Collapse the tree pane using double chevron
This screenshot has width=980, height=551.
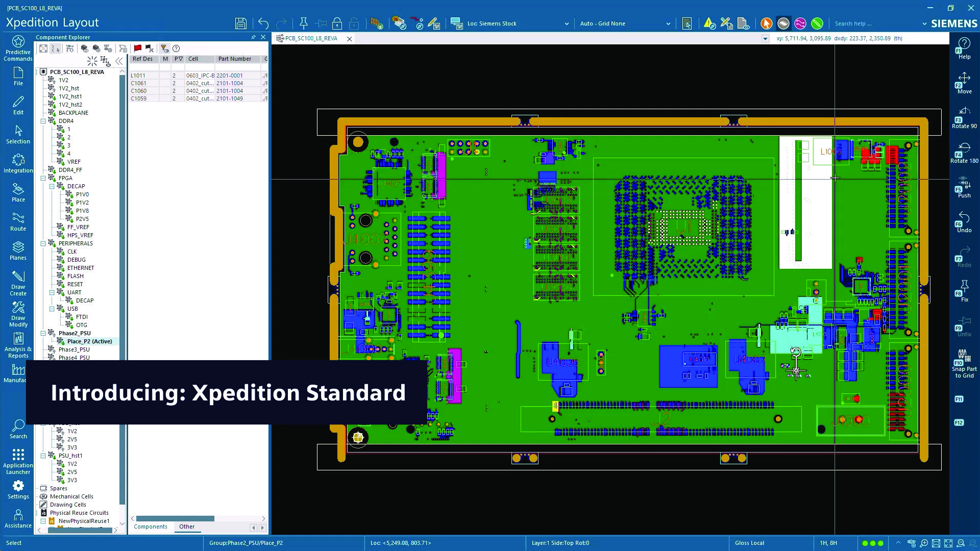tap(119, 61)
